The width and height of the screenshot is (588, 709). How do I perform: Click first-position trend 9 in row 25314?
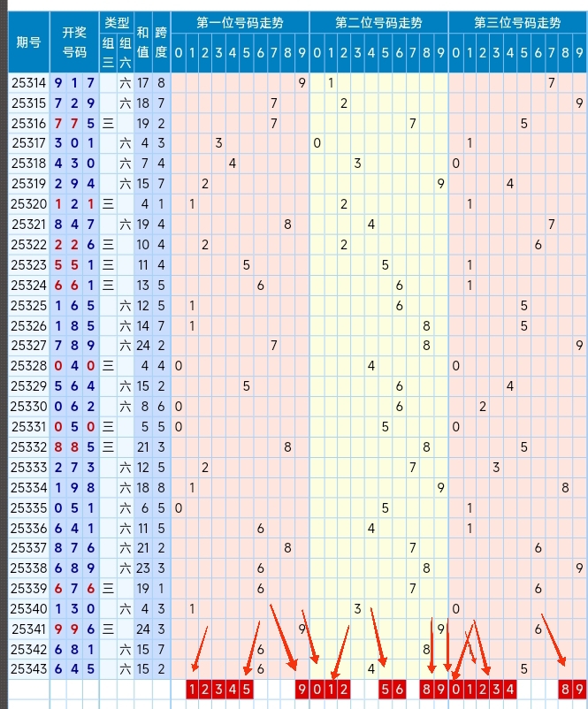point(302,83)
